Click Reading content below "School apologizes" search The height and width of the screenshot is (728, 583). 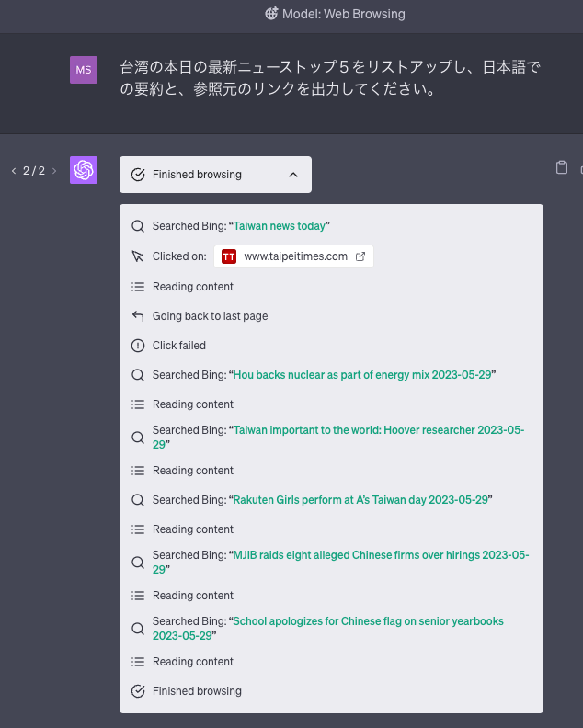193,662
